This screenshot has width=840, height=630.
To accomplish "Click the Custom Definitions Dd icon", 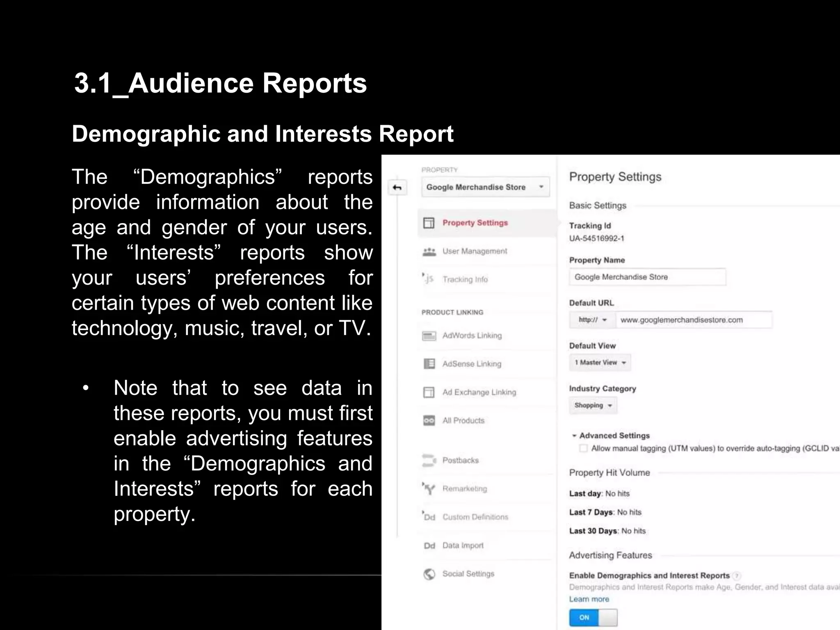I will pos(429,517).
